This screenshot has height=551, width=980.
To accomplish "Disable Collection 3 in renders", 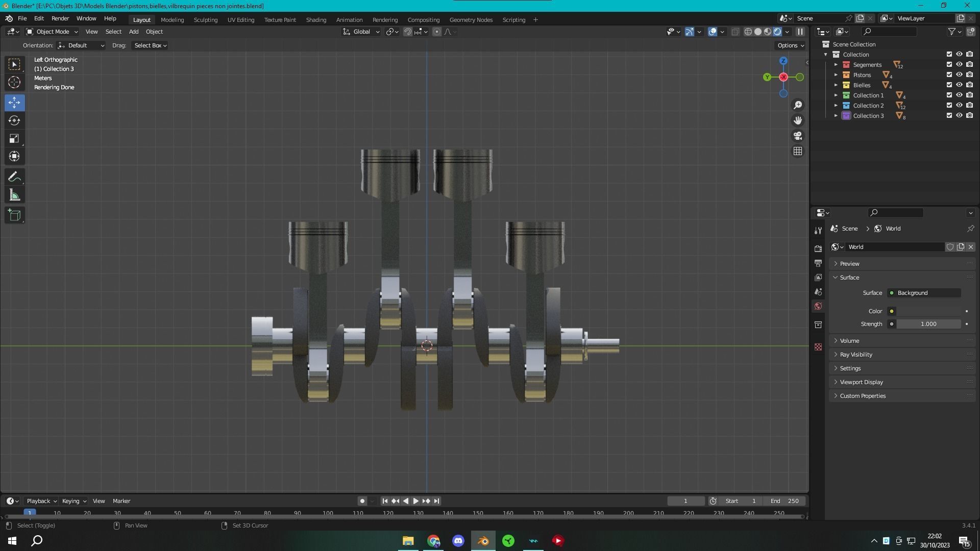I will 970,116.
